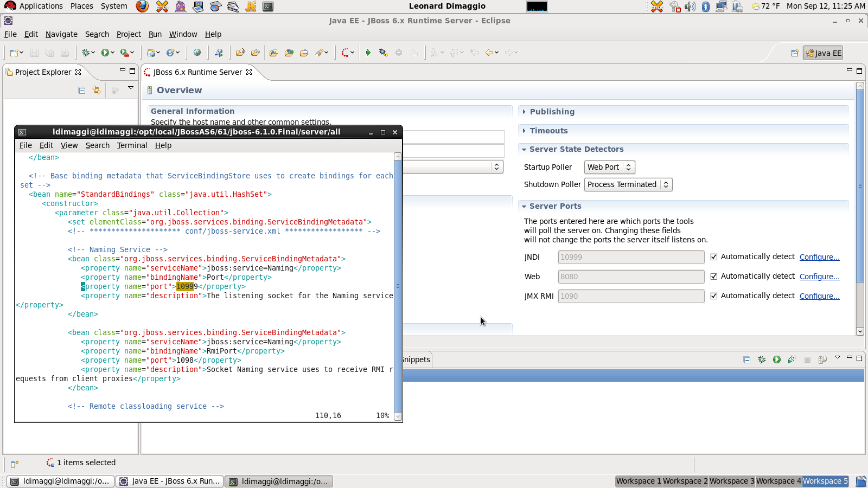Open the Terminal menu in terminal window
The width and height of the screenshot is (868, 488).
coord(132,145)
